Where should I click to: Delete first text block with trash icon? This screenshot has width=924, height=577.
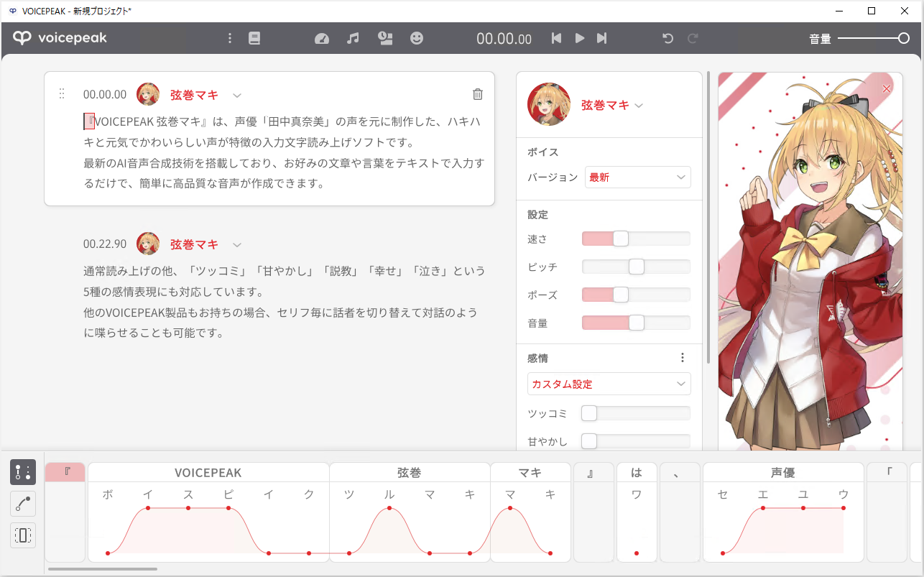478,94
